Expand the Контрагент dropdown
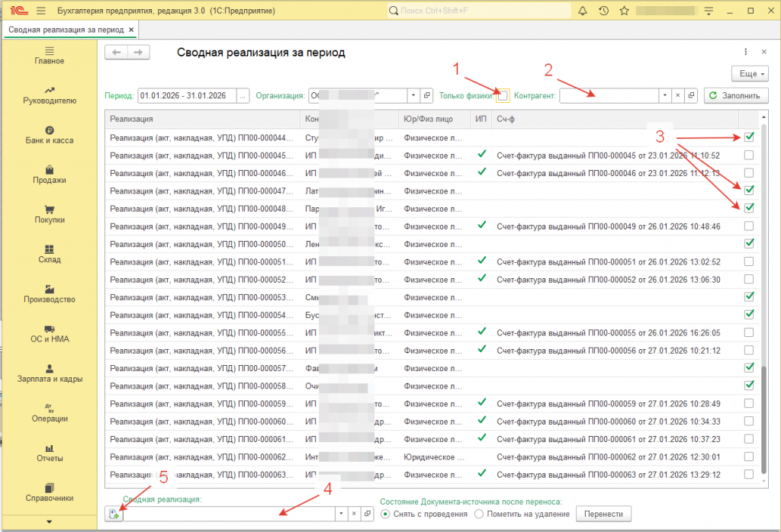This screenshot has height=532, width=781. 665,95
